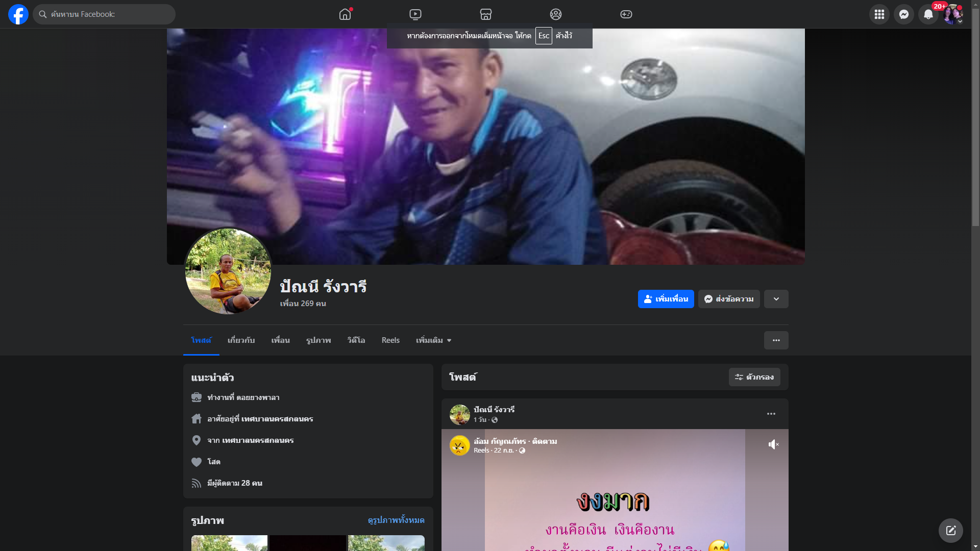980x551 pixels.
Task: Unmute the reel video sound
Action: 773,444
